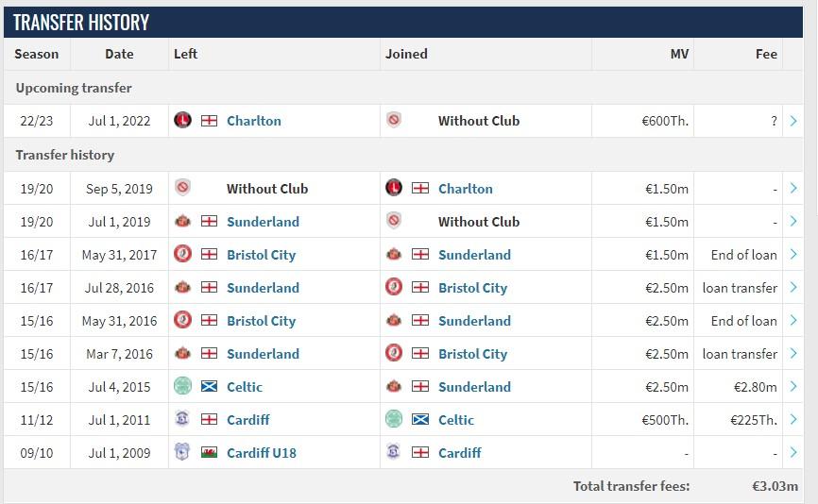Click Bristol City joined link for Jul 28, 2016
818x504 pixels.
(x=472, y=288)
